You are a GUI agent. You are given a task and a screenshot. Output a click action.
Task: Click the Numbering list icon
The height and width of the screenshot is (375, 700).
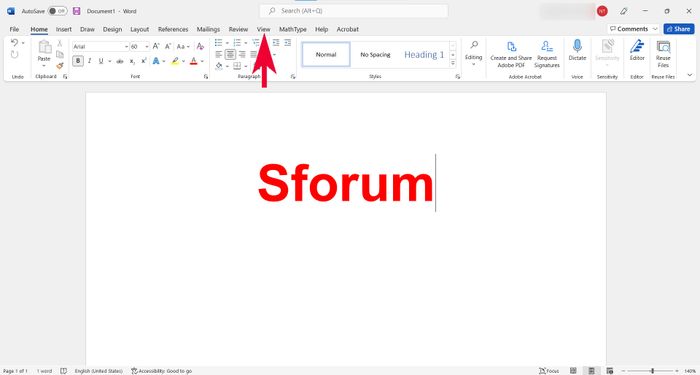237,43
